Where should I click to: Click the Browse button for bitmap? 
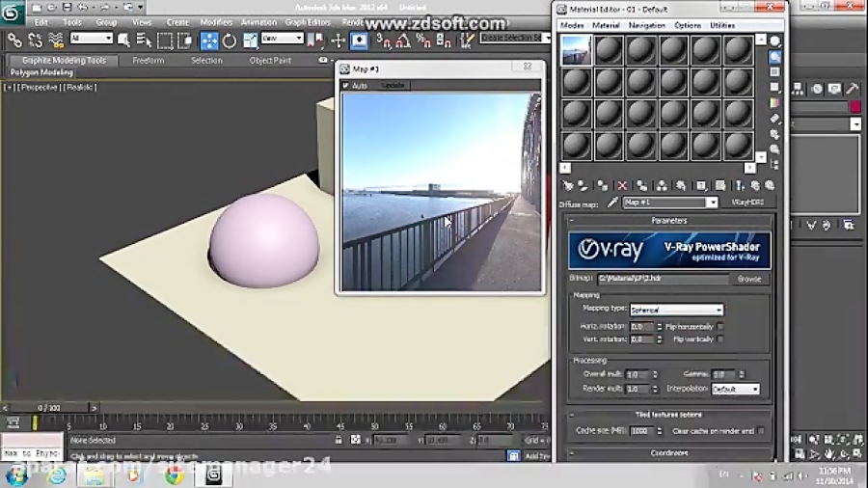pos(749,279)
